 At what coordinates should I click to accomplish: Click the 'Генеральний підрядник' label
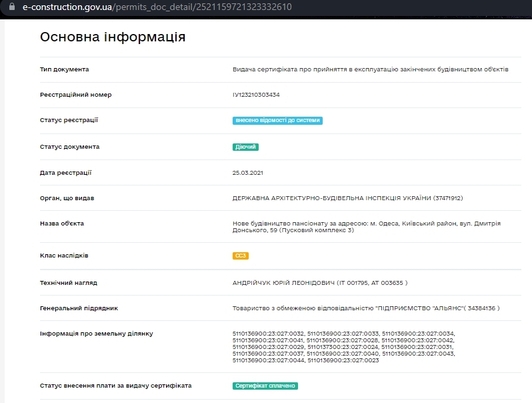point(79,308)
